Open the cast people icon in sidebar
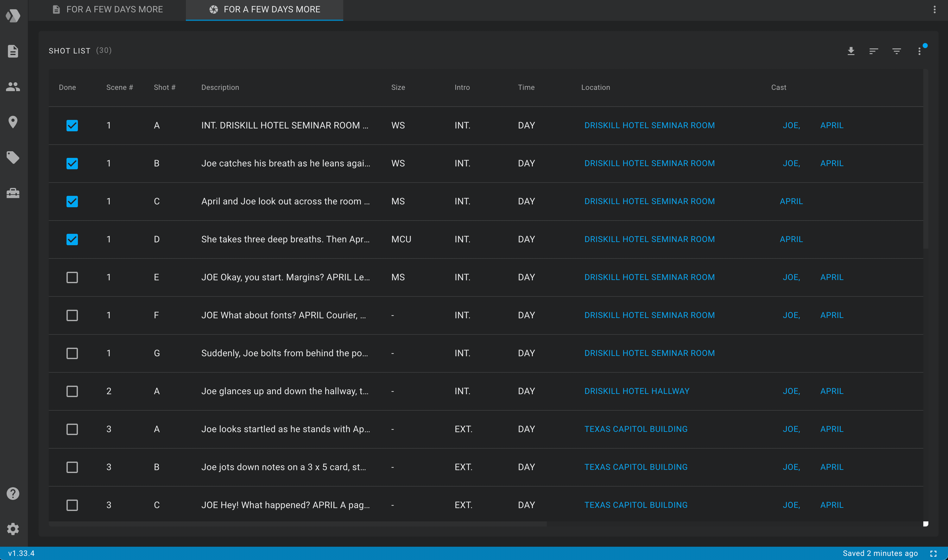Image resolution: width=948 pixels, height=560 pixels. coord(13,87)
